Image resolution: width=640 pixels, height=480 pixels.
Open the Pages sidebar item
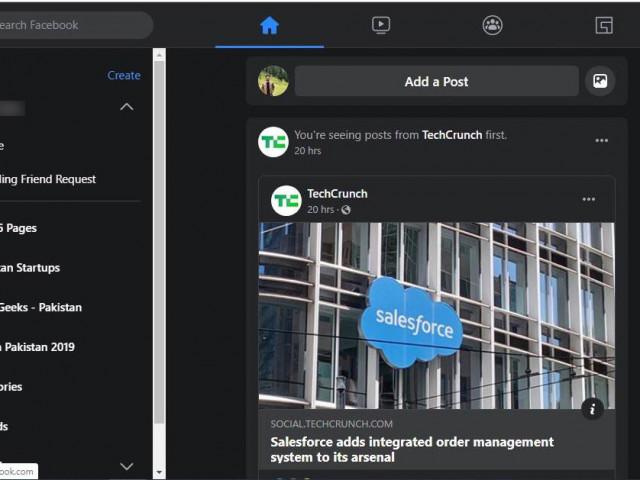pyautogui.click(x=18, y=228)
